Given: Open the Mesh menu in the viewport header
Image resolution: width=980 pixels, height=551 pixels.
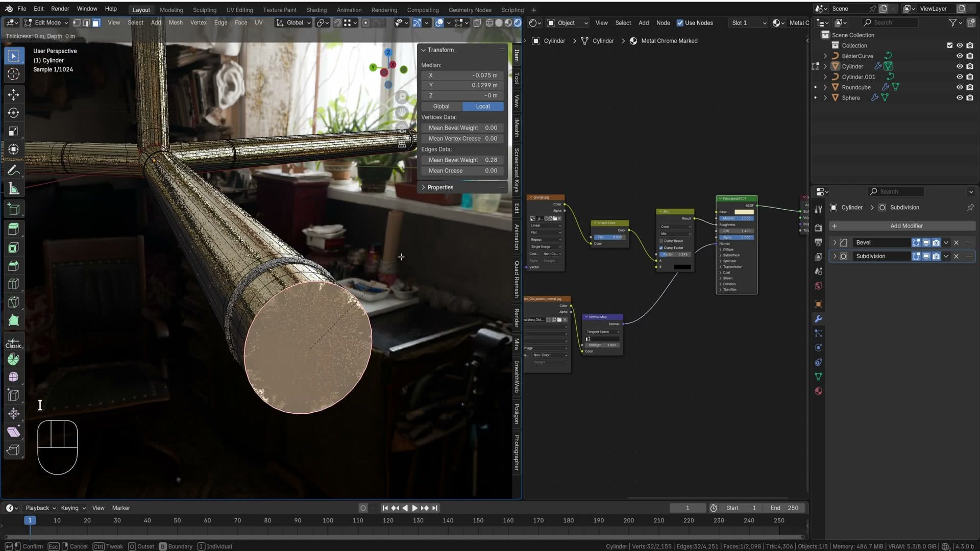Looking at the screenshot, I should pos(176,22).
